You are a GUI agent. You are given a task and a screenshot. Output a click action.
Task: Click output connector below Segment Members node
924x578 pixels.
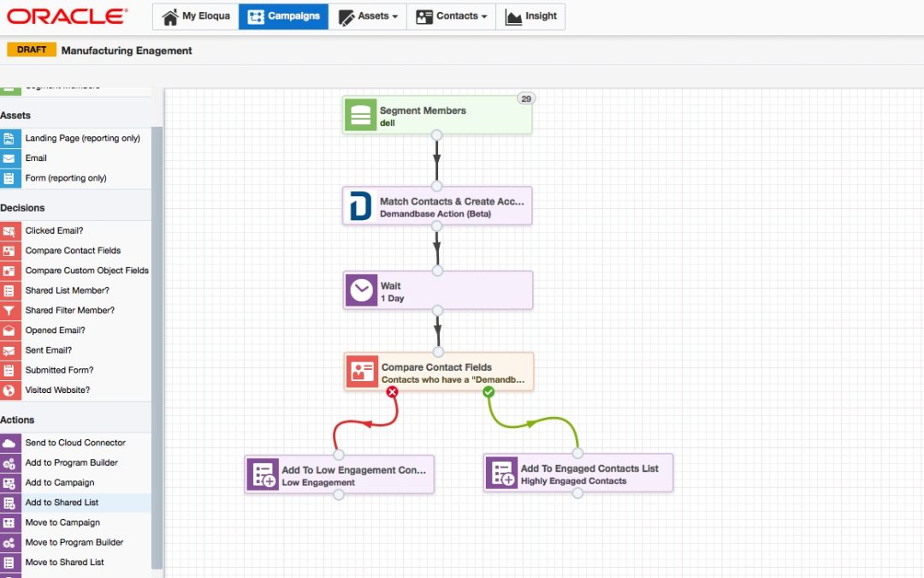point(436,135)
